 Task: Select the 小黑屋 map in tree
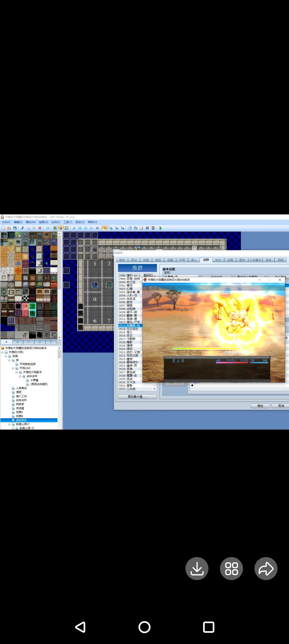click(34, 380)
